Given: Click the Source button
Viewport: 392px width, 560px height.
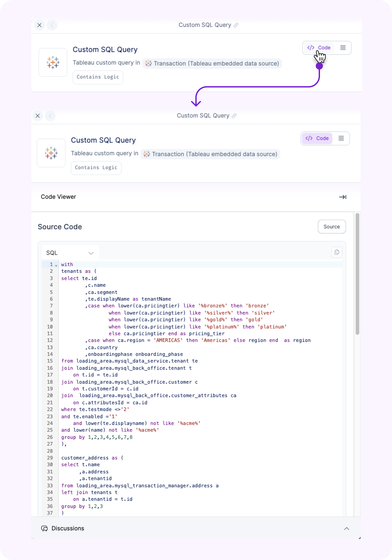Looking at the screenshot, I should coord(331,227).
